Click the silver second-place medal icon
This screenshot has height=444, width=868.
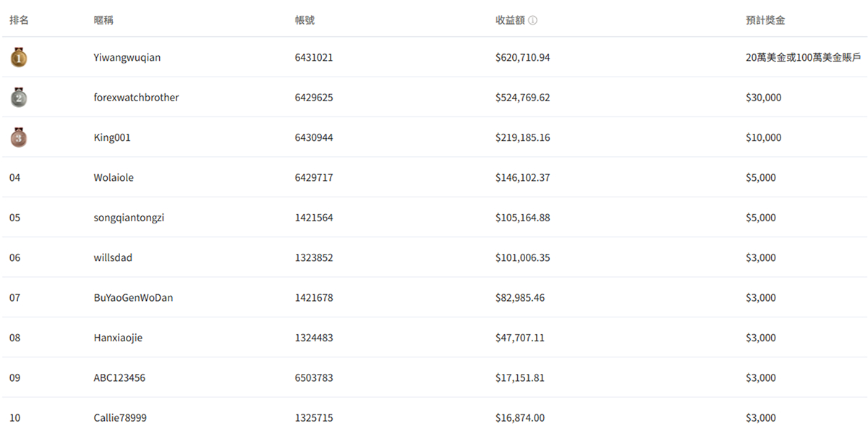(x=19, y=98)
